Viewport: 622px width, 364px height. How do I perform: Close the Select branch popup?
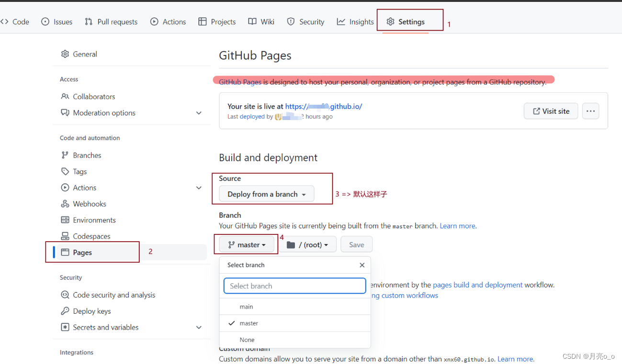click(362, 265)
